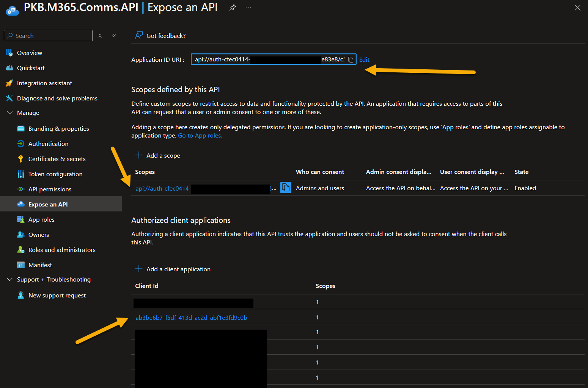
Task: Clear the search box
Action: [100, 35]
